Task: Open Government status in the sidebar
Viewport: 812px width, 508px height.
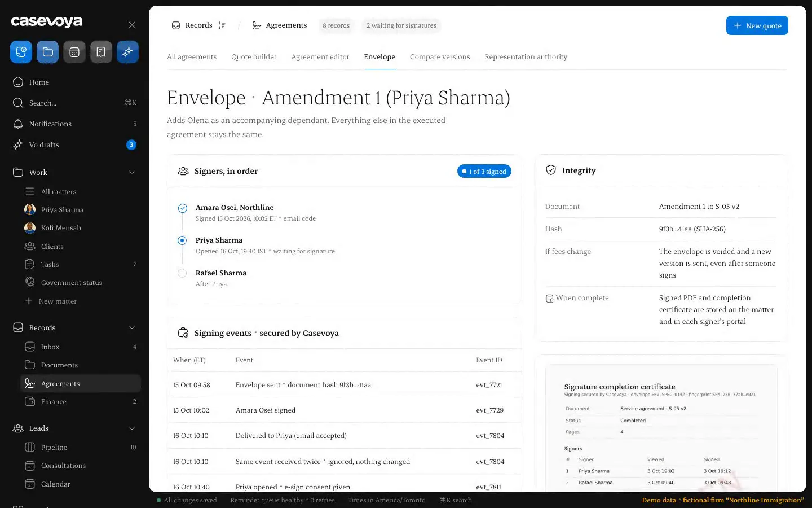Action: [80, 283]
